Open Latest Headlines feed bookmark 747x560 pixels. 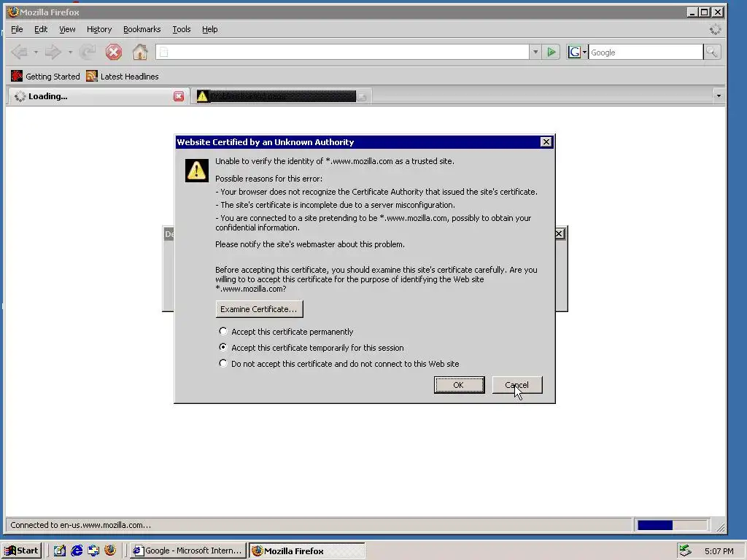(123, 76)
